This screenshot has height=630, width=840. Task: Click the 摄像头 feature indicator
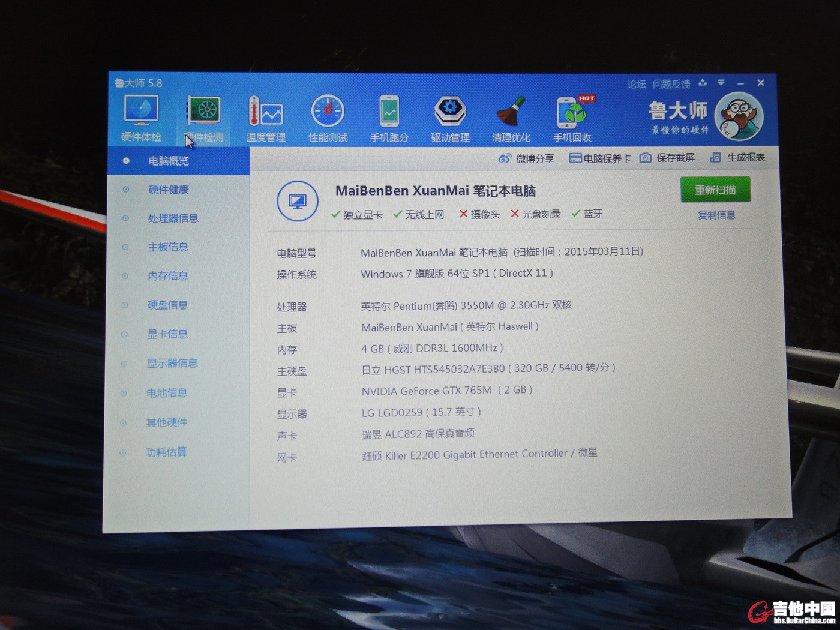(x=479, y=214)
